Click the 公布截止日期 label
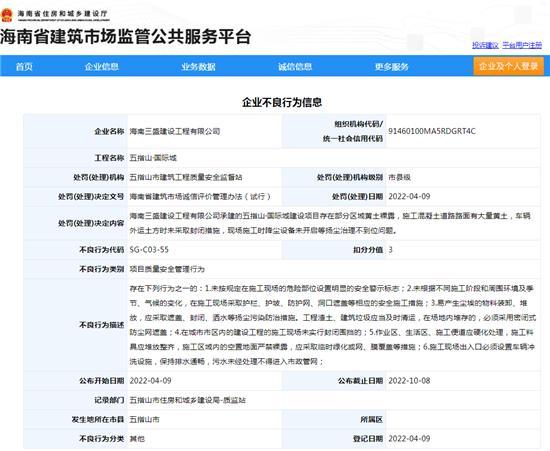This screenshot has height=451, width=550. tap(360, 381)
